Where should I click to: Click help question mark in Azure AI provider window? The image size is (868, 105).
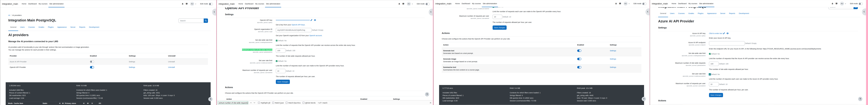pos(860,99)
